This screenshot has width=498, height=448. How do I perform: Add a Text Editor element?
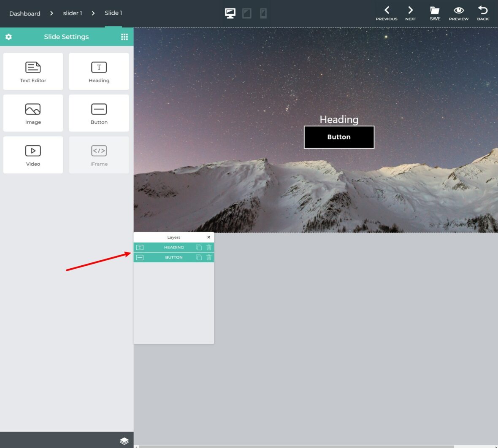[x=33, y=71]
